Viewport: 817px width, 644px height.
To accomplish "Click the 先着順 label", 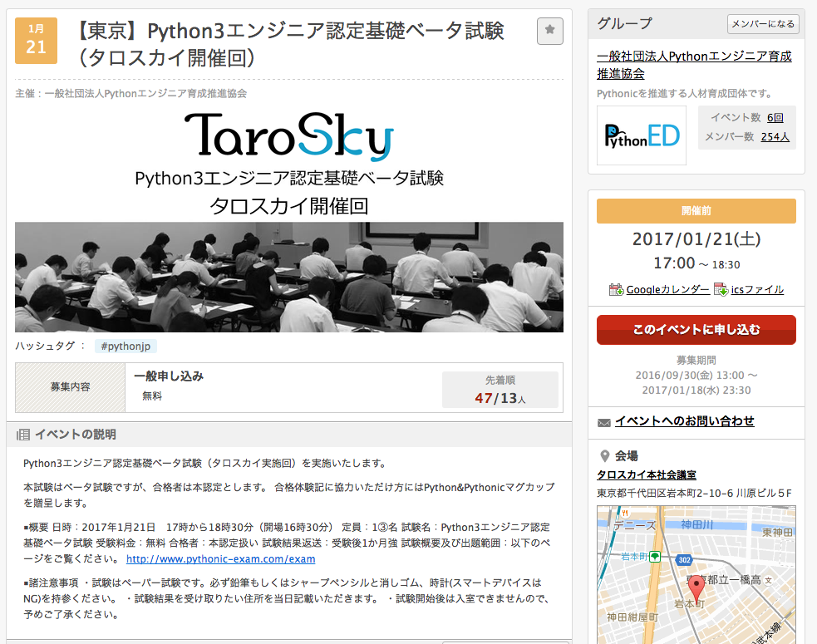I will [x=500, y=381].
